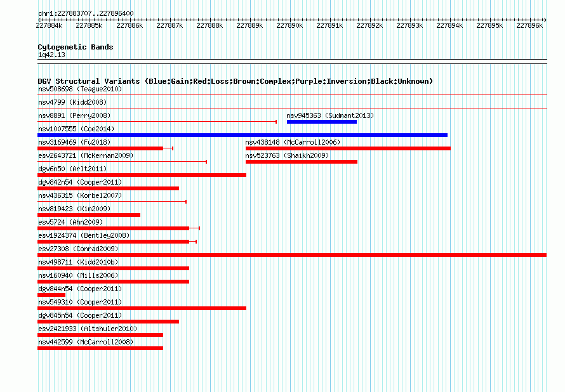Click the 227896k ruler tick label
Image resolution: width=565 pixels, height=392 pixels.
(529, 25)
